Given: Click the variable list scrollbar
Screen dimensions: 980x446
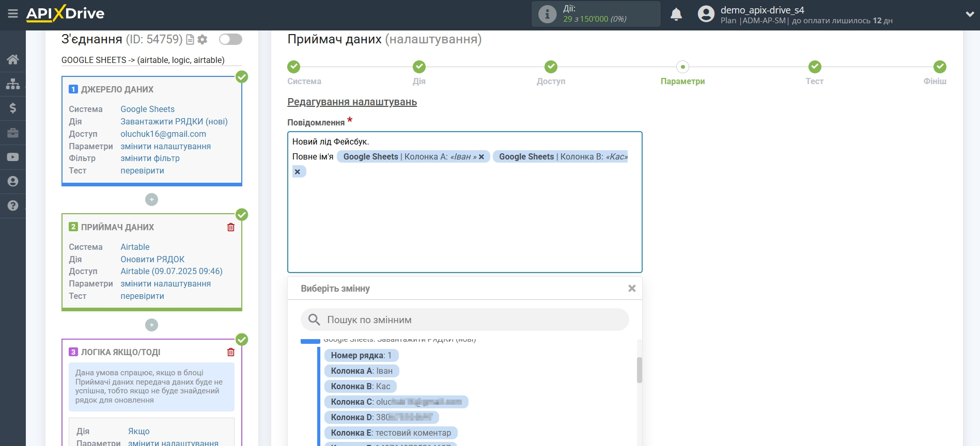Looking at the screenshot, I should 640,370.
